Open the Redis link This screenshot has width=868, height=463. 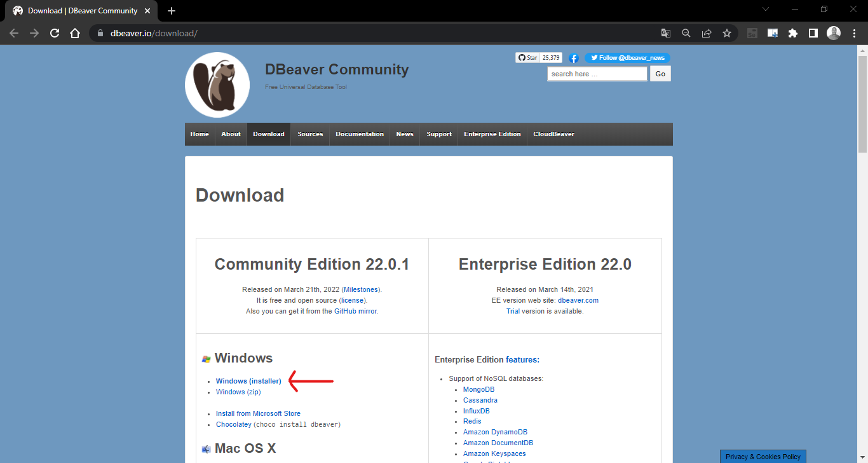point(472,421)
